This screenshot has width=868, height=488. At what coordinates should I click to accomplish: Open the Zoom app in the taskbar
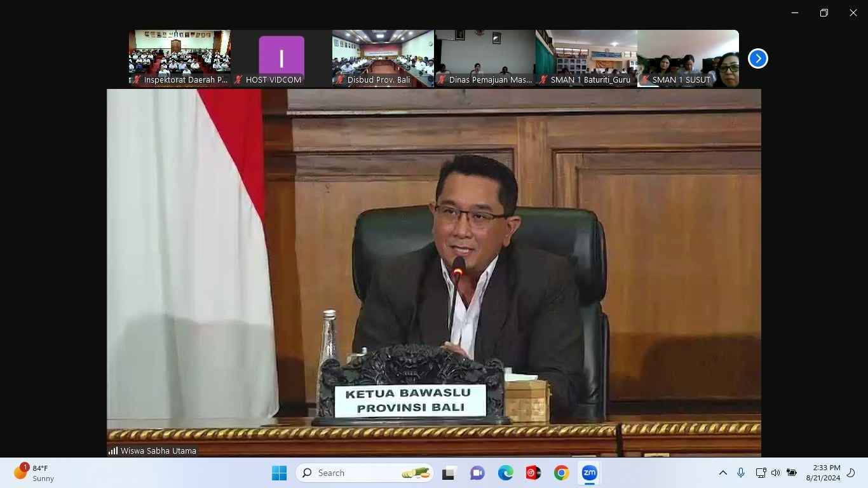coord(589,473)
